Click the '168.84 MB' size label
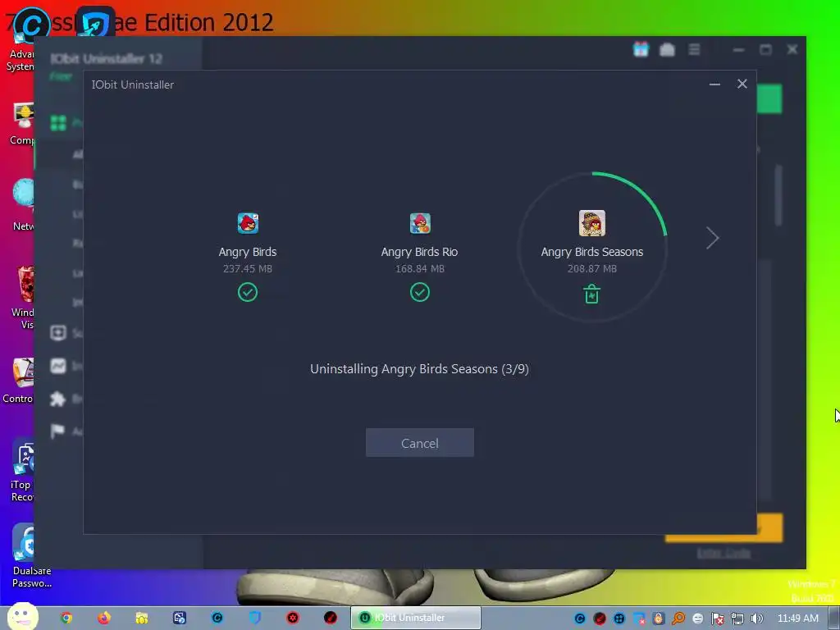The width and height of the screenshot is (840, 630). pyautogui.click(x=420, y=269)
